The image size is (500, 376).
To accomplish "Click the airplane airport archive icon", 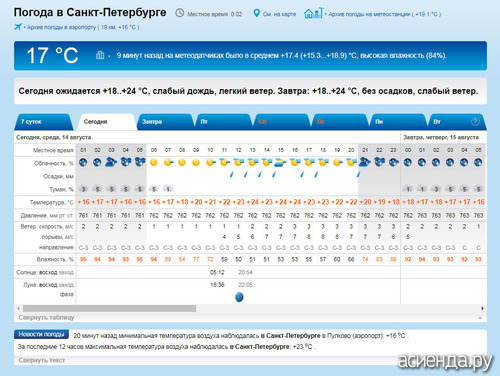I will tap(18, 27).
